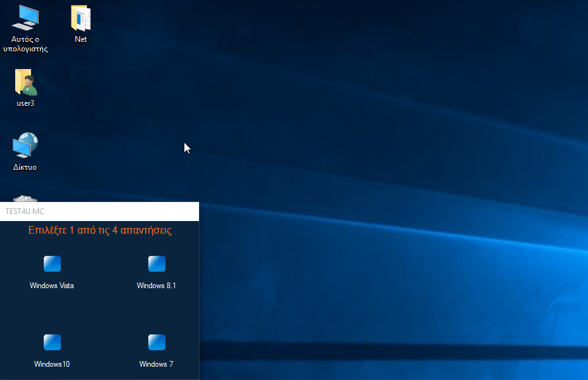This screenshot has width=588, height=380.
Task: Select the Net folder icon
Action: coord(80,18)
